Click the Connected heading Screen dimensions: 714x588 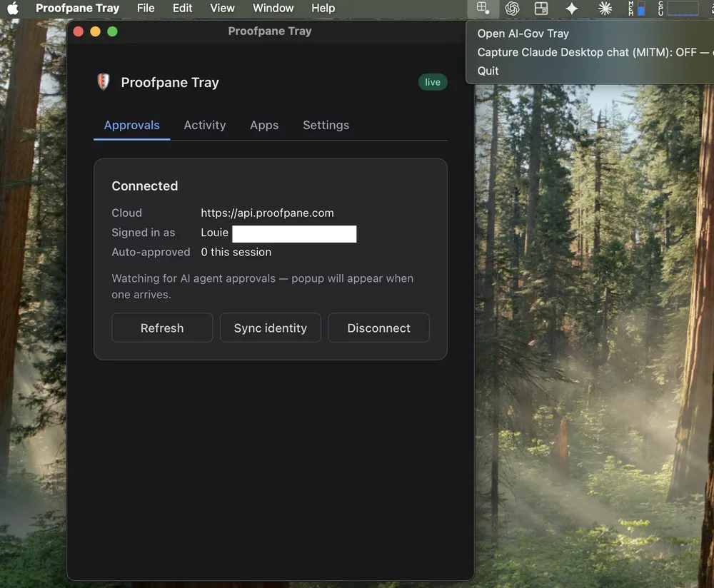(x=145, y=186)
